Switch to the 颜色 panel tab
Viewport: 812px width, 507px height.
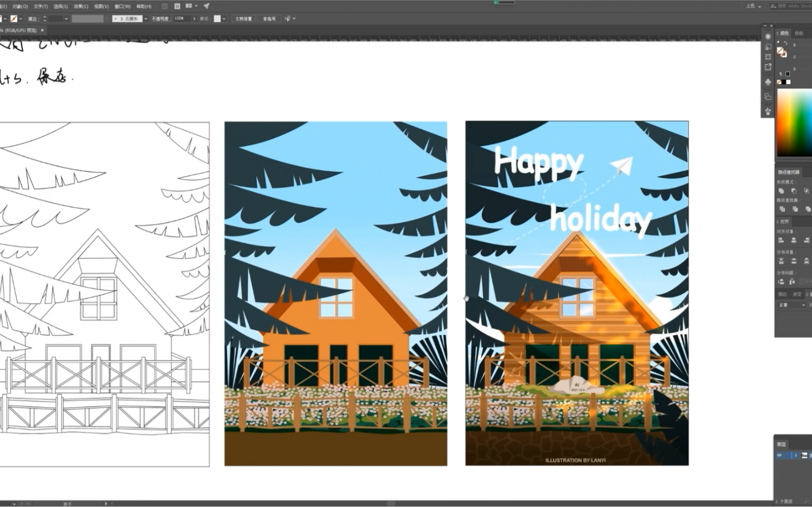point(784,33)
